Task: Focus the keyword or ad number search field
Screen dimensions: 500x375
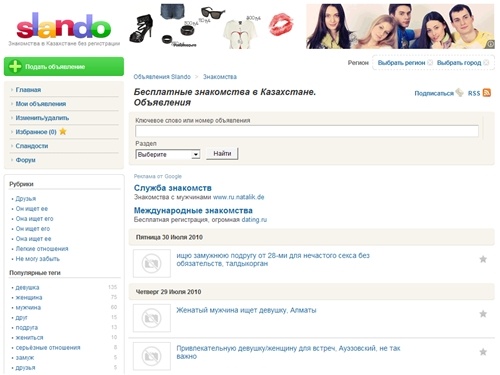Action: point(307,131)
